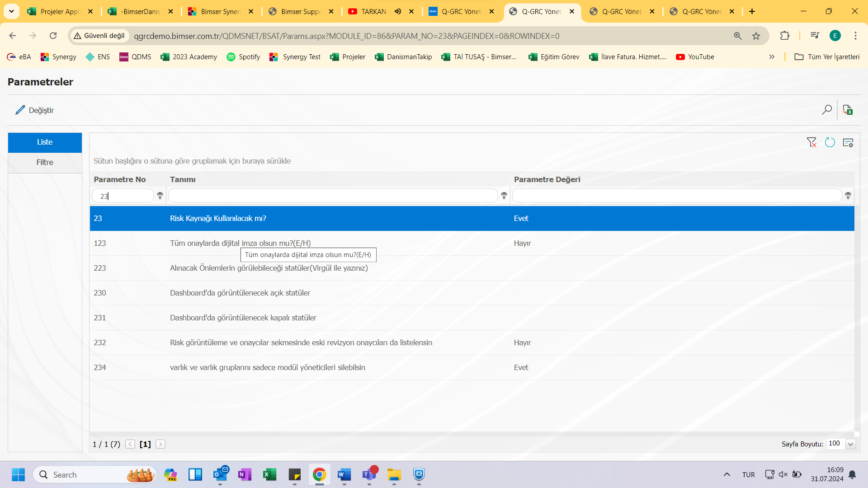
Task: Open Microsoft Teams from the taskbar
Action: tap(369, 474)
